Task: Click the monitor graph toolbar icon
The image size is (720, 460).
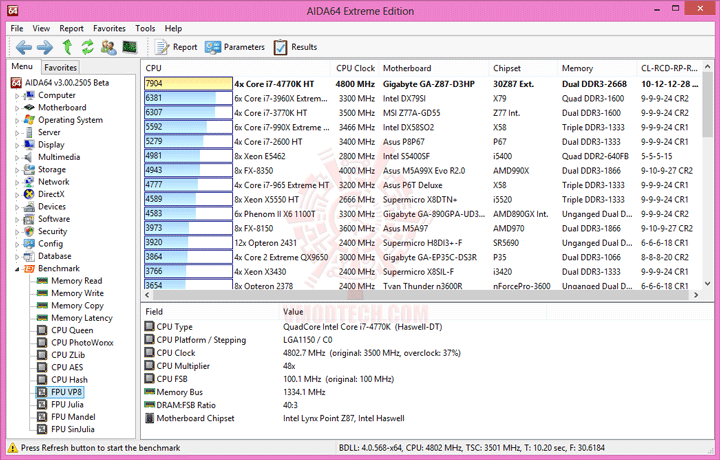Action: (x=130, y=47)
